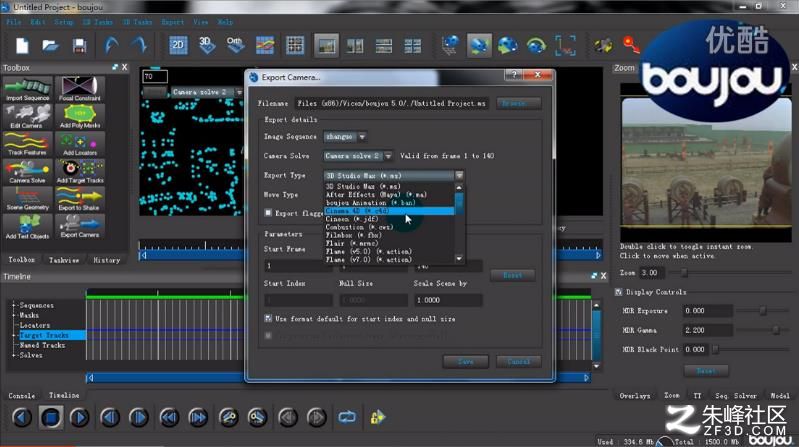Image resolution: width=799 pixels, height=447 pixels.
Task: Select Add Locators tool
Action: pyautogui.click(x=79, y=144)
